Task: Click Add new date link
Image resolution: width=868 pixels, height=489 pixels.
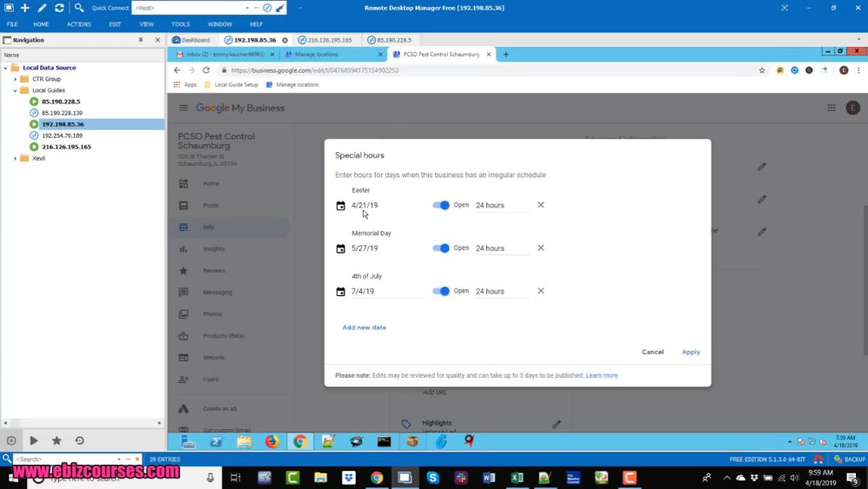Action: [365, 327]
